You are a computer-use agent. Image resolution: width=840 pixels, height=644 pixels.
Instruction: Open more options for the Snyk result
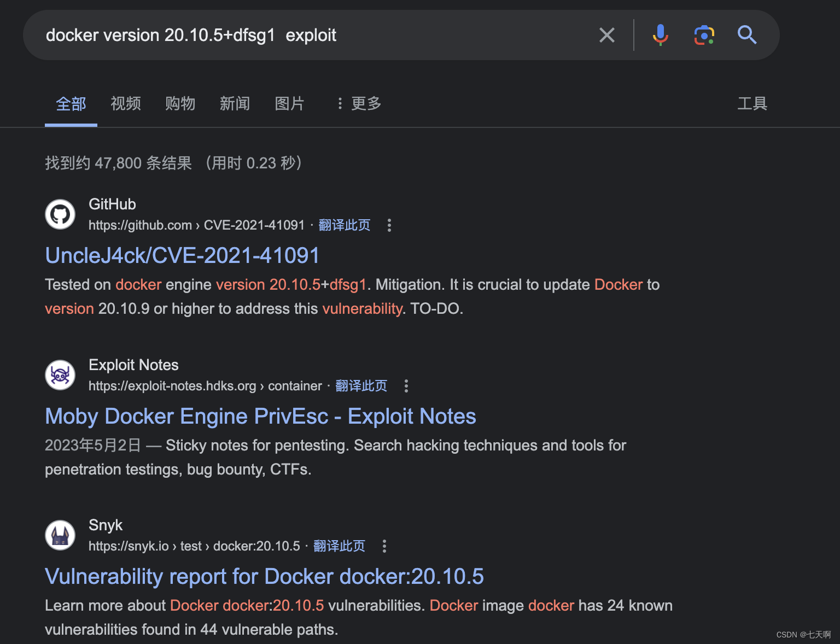coord(384,546)
